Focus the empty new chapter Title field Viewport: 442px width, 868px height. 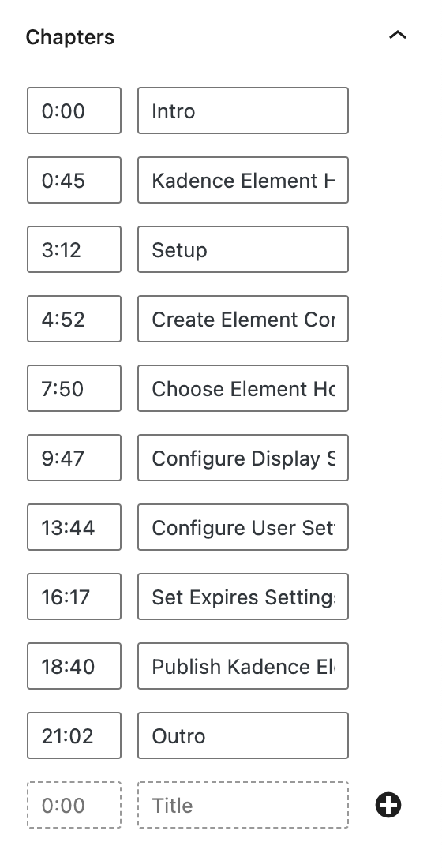point(243,806)
